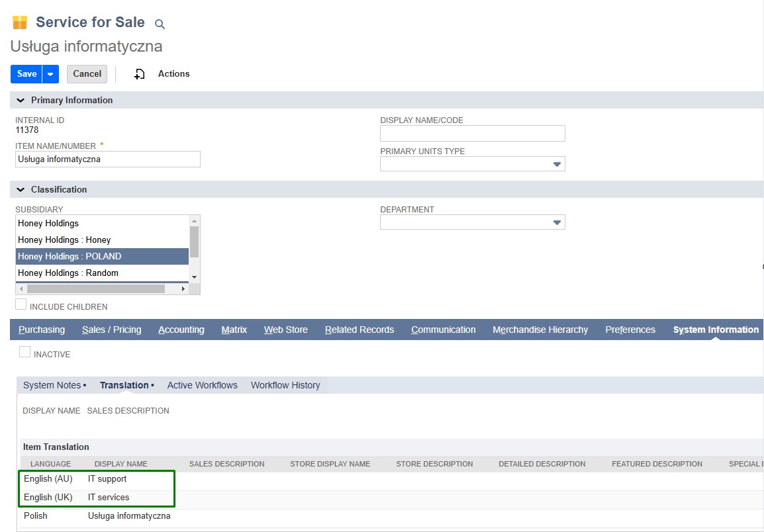This screenshot has width=764, height=532.
Task: Click the orange Service for Sale box icon
Action: coord(20,22)
